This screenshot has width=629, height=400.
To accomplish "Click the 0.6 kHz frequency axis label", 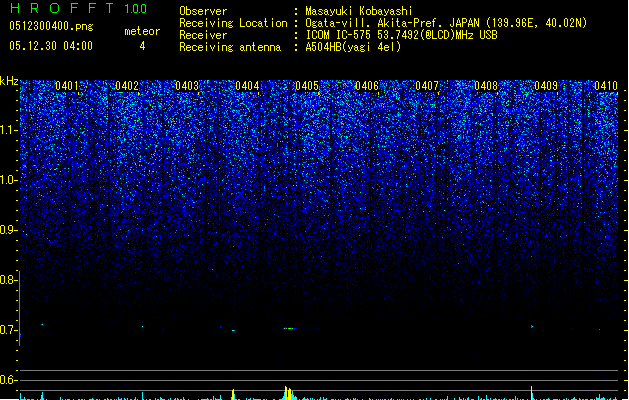I will coord(9,380).
